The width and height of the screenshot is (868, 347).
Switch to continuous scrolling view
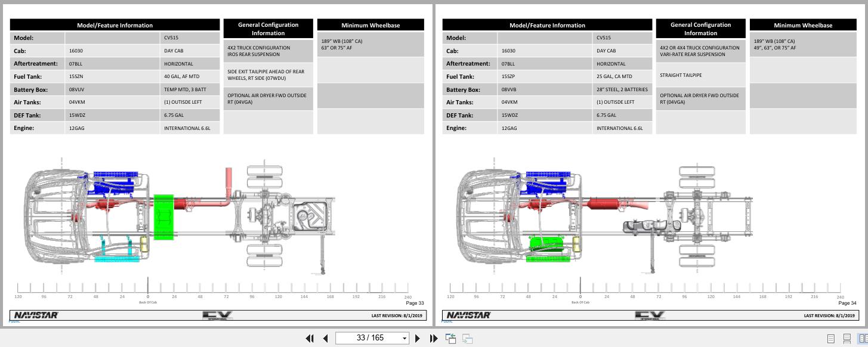[847, 339]
